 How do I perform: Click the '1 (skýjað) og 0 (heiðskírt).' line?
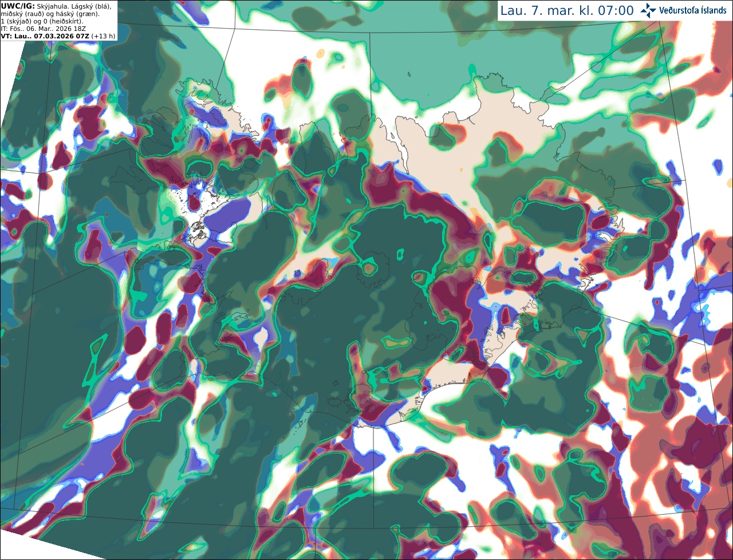pos(42,21)
